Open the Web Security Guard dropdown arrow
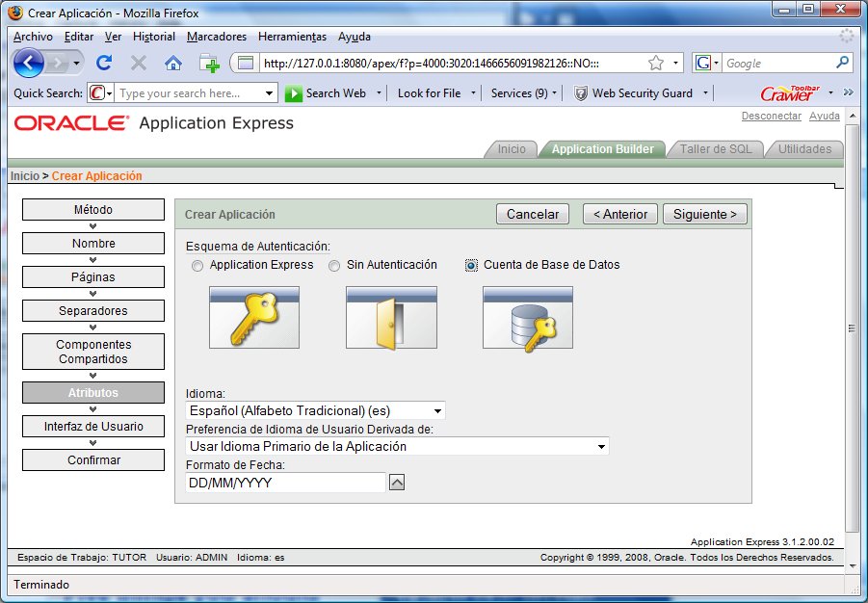Viewport: 868px width, 603px height. click(x=705, y=93)
